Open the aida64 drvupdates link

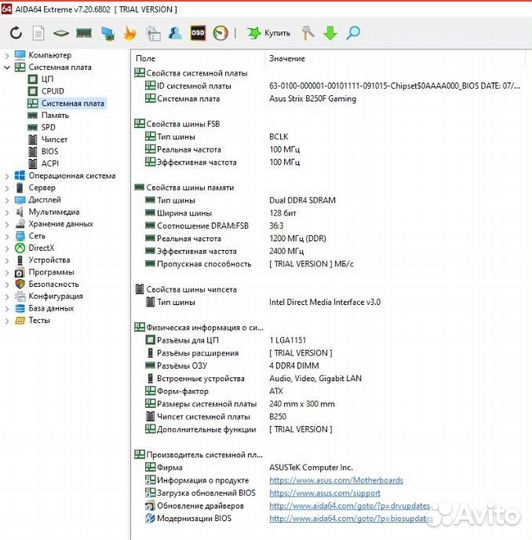pyautogui.click(x=350, y=506)
